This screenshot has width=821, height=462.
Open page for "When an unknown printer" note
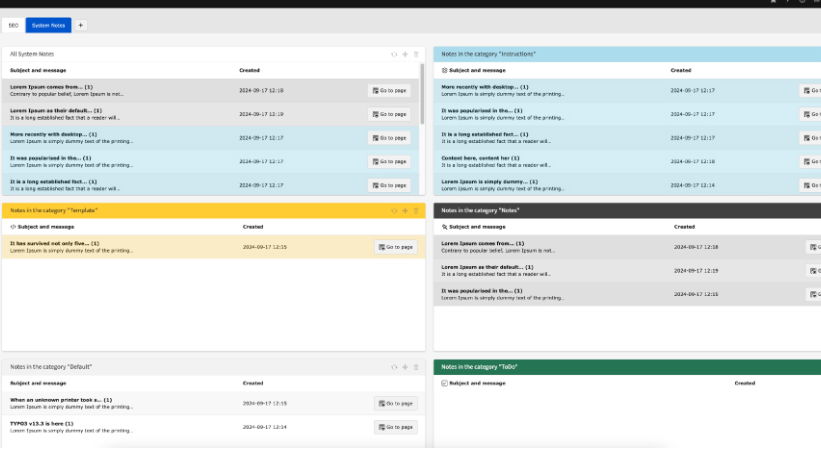(396, 403)
